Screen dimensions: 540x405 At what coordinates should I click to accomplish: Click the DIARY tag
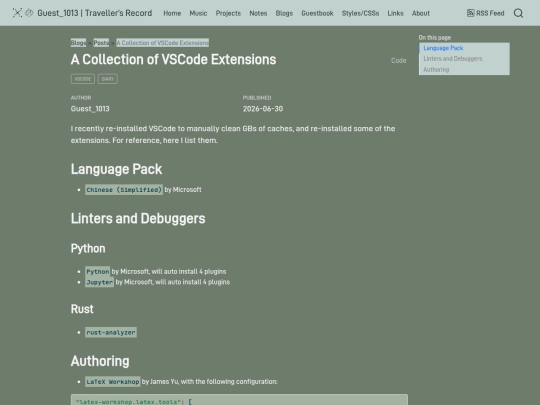108,79
